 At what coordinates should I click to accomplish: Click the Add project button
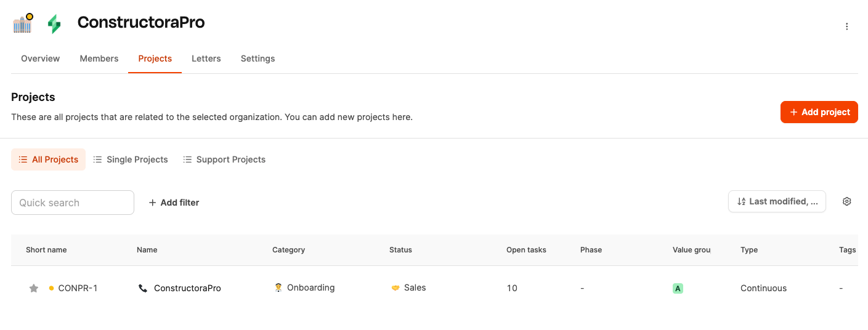point(819,112)
